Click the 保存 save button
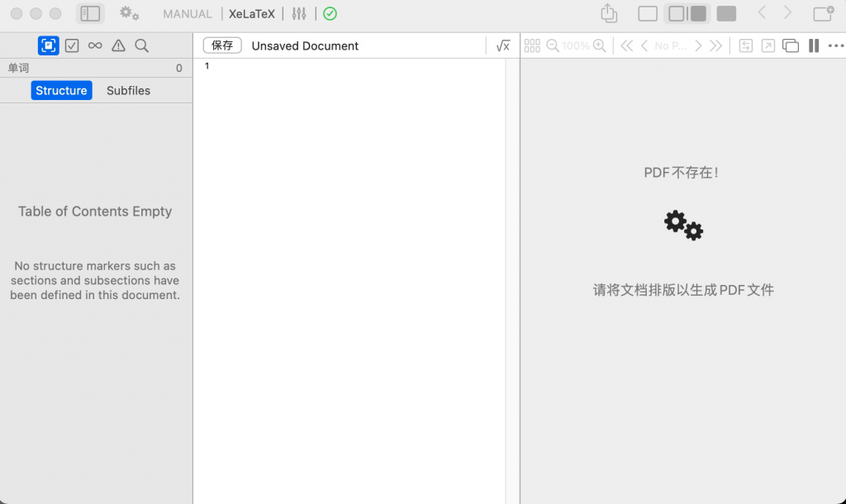This screenshot has width=846, height=504. pos(221,45)
